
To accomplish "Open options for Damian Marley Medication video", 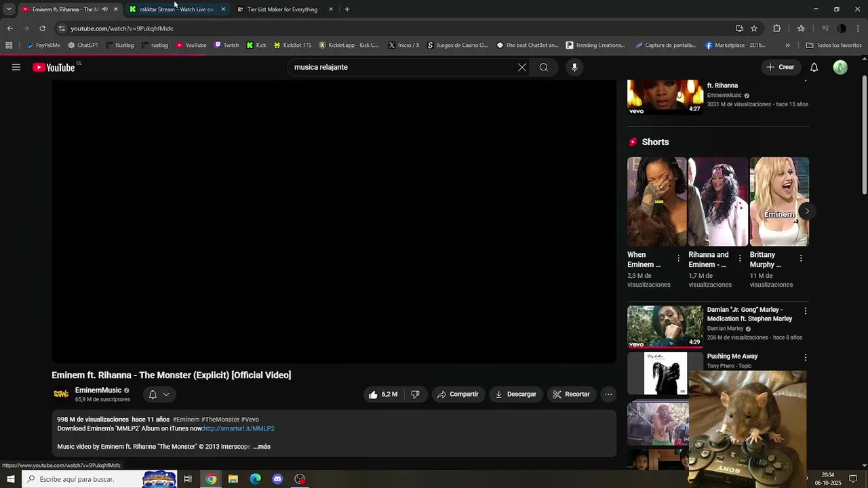I will point(806,310).
